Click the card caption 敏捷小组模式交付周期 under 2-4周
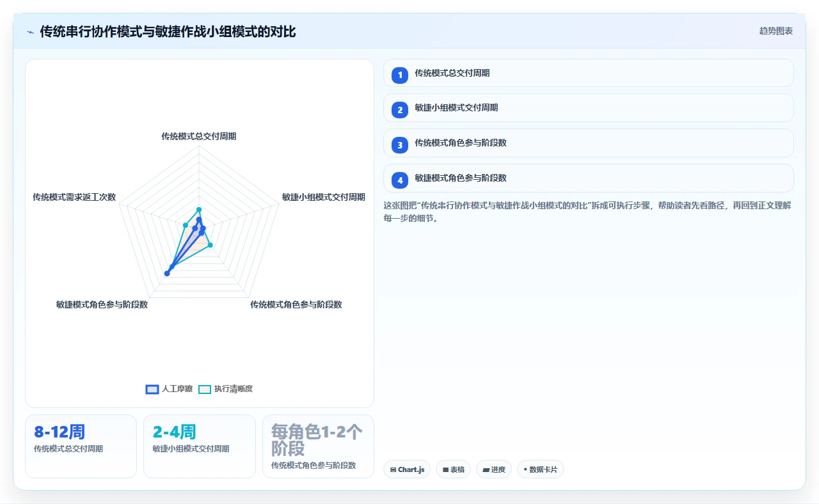The height and width of the screenshot is (504, 819). click(x=191, y=449)
